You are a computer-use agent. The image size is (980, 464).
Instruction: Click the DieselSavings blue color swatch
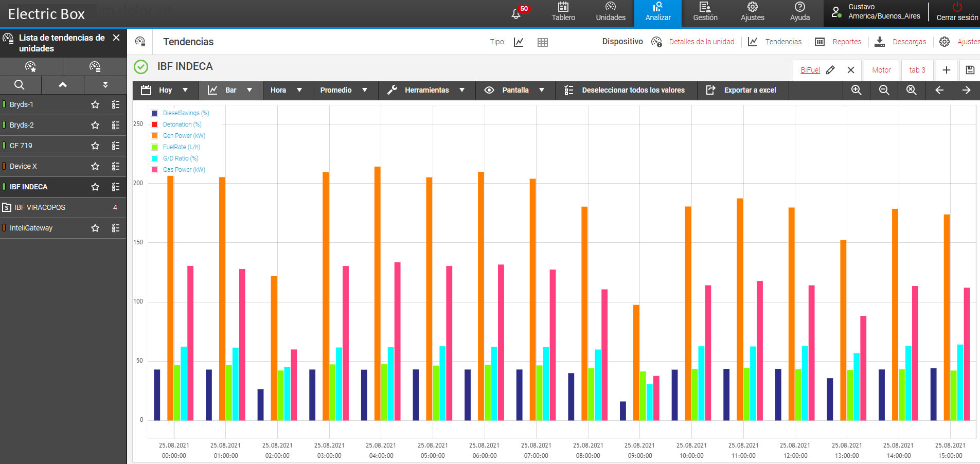click(154, 113)
